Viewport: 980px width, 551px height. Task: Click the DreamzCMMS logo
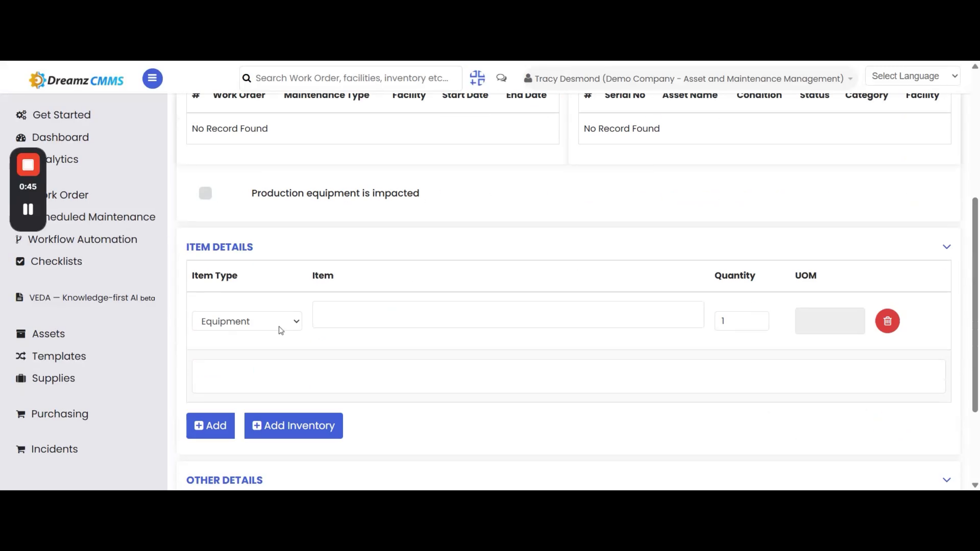[76, 80]
